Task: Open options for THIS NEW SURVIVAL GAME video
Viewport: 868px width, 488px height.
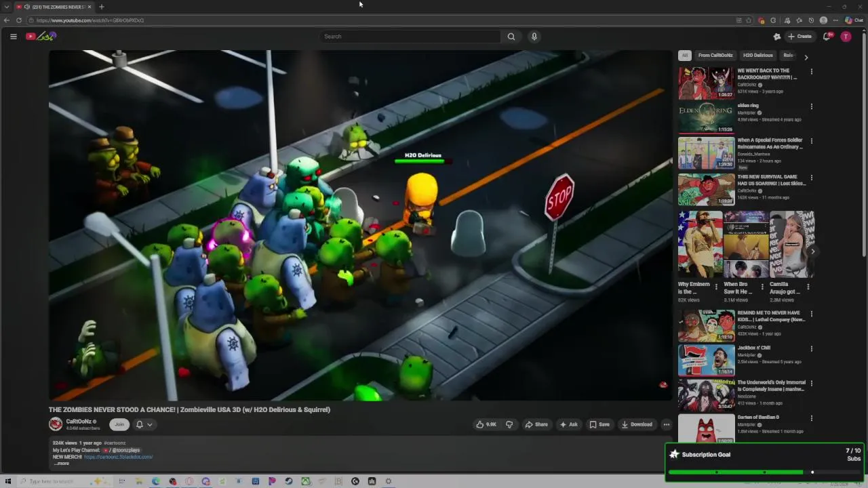Action: (x=811, y=177)
